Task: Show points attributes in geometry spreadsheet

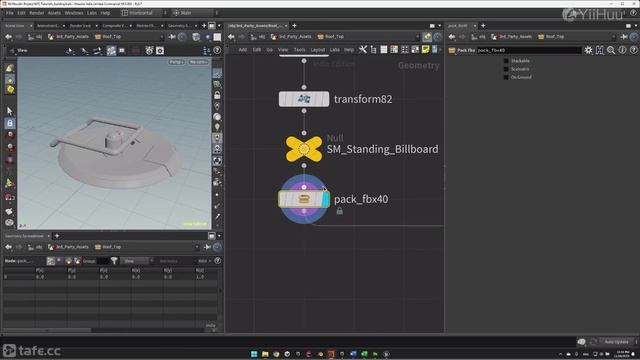Action: pos(51,260)
